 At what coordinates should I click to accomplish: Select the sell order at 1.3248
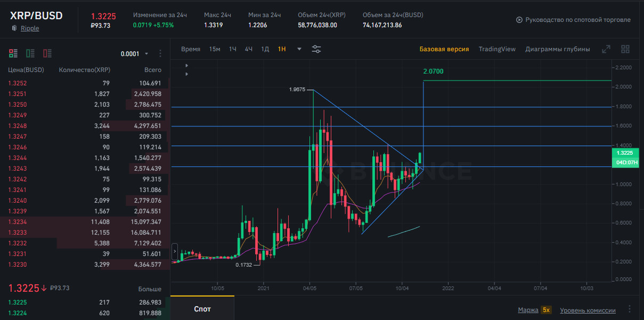[x=85, y=126]
